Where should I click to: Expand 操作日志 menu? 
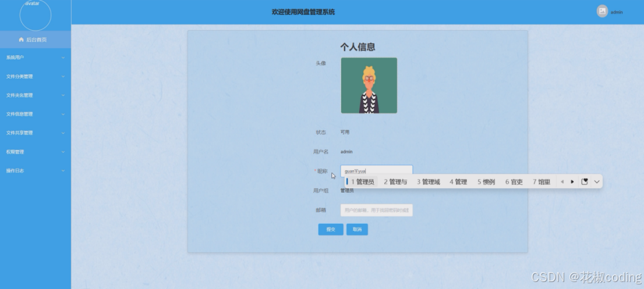(x=36, y=170)
